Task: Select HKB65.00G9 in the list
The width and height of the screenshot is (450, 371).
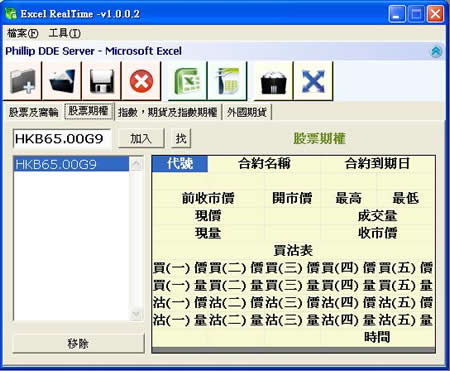Action: click(71, 164)
